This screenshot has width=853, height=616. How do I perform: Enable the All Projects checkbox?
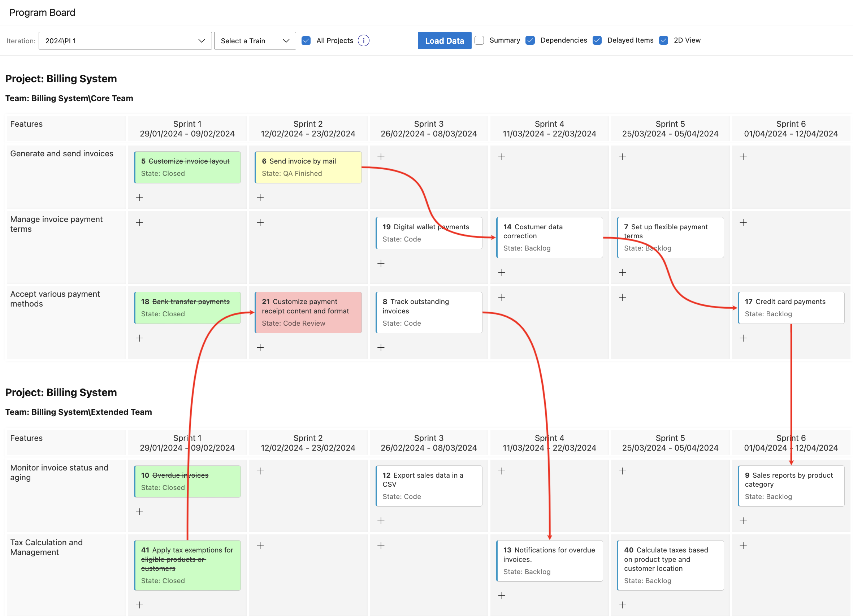click(x=305, y=40)
